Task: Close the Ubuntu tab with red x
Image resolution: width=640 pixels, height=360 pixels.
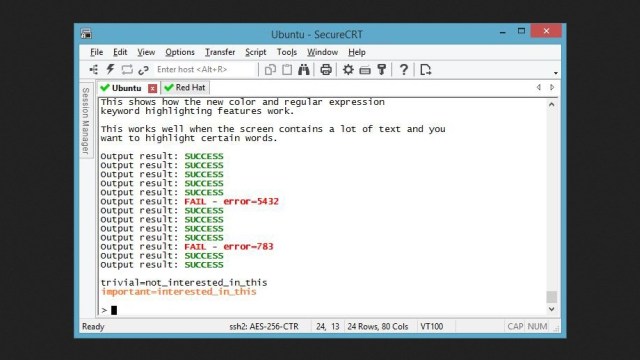Action: tap(152, 88)
